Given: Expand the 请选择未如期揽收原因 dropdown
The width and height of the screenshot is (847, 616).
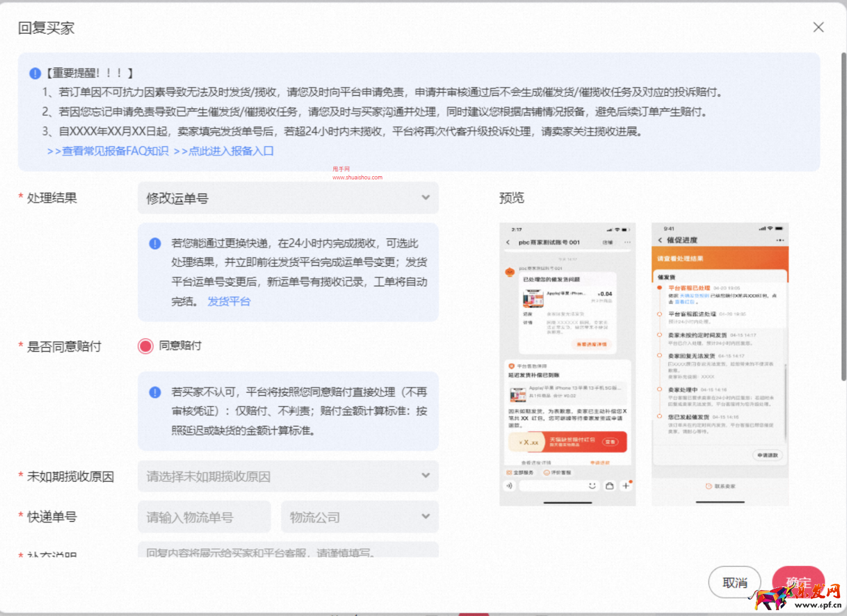Looking at the screenshot, I should tap(288, 476).
